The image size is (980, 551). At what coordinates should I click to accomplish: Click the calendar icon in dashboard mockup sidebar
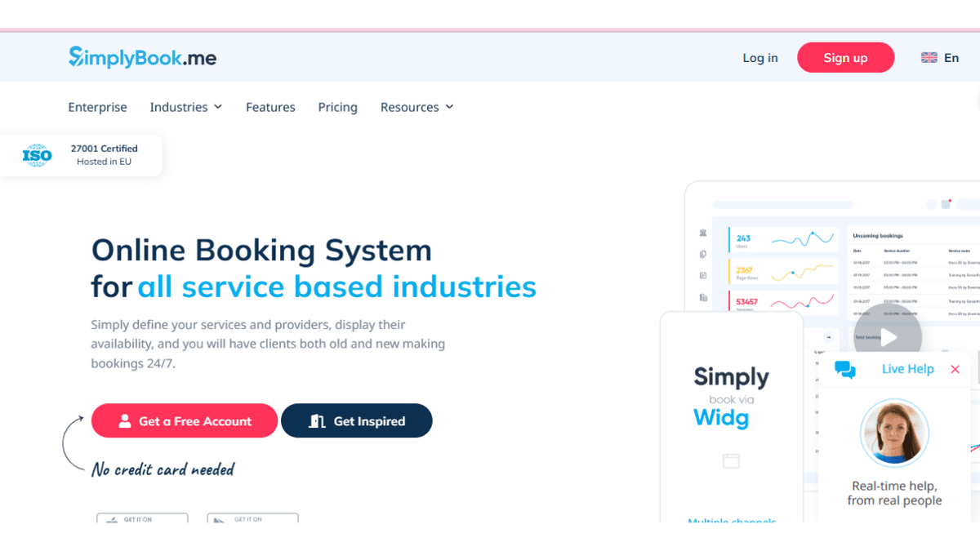(703, 276)
